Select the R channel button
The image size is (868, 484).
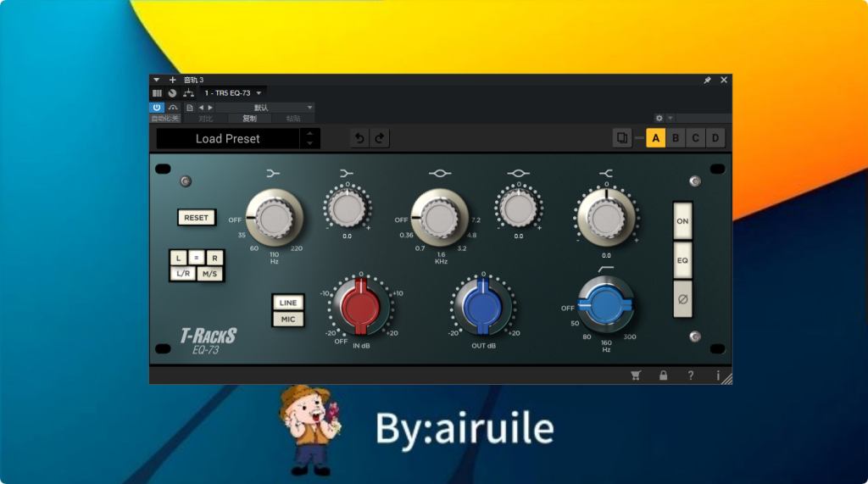(214, 258)
